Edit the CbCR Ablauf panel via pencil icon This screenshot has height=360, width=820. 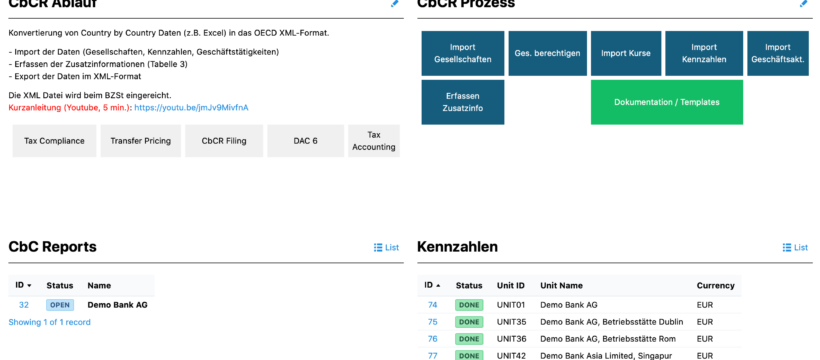(x=394, y=3)
